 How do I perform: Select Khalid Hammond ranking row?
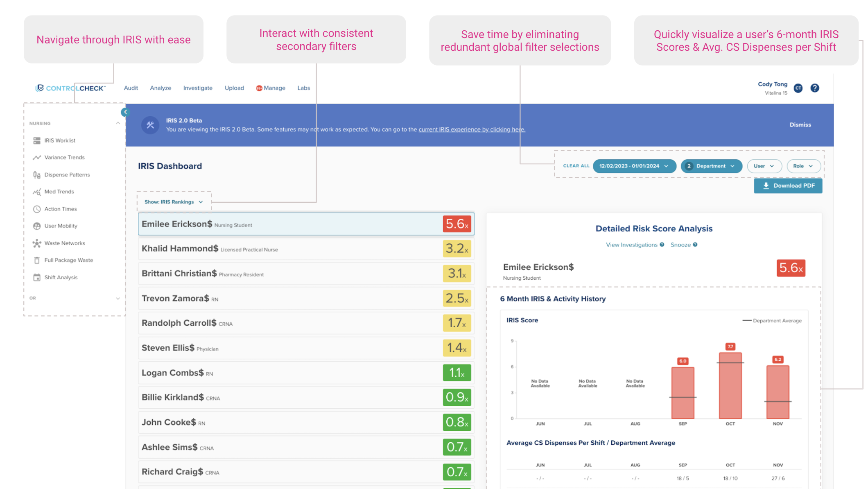point(306,249)
